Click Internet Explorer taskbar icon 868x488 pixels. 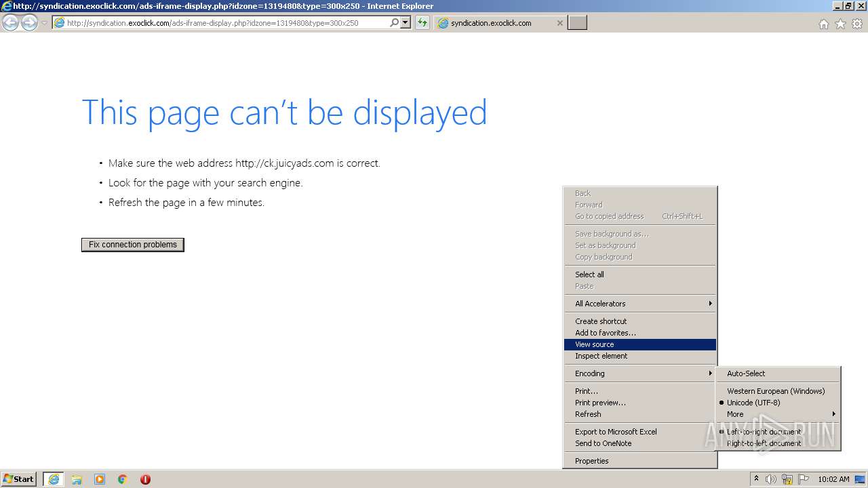pos(54,479)
